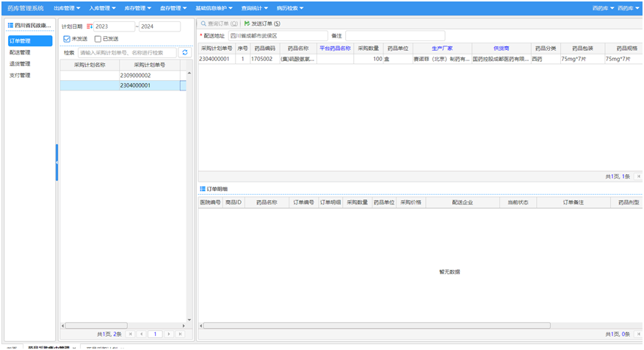Enable the 已发送 checkbox
Screen dimensions: 644x350
coord(98,39)
